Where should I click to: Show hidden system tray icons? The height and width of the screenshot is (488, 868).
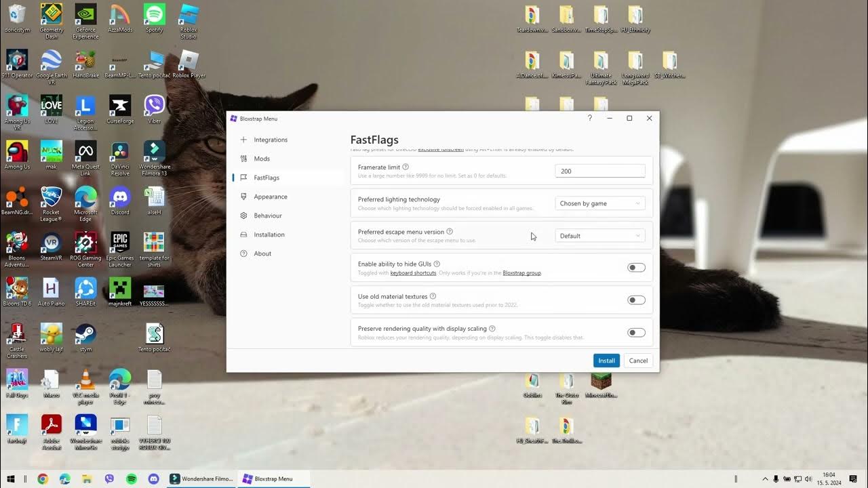[766, 479]
